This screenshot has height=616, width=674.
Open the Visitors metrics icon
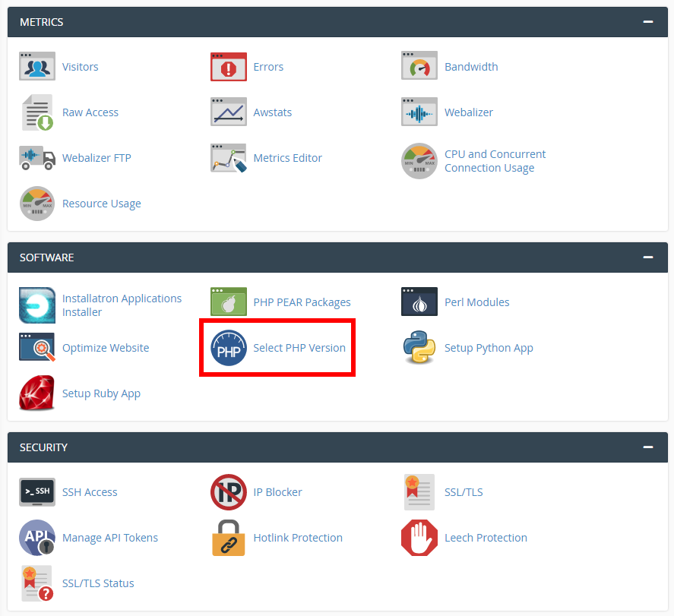(x=36, y=67)
